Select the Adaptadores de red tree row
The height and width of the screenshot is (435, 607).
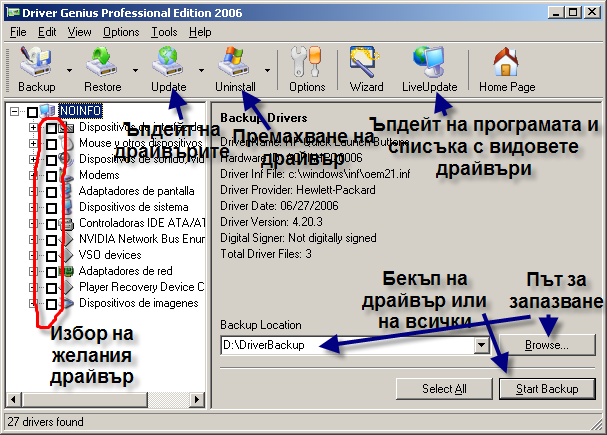coord(125,271)
